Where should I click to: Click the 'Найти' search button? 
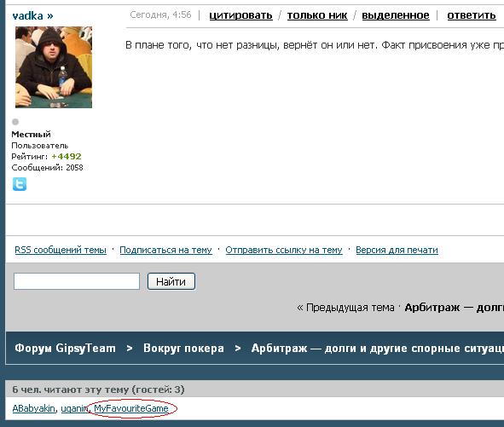coord(171,281)
